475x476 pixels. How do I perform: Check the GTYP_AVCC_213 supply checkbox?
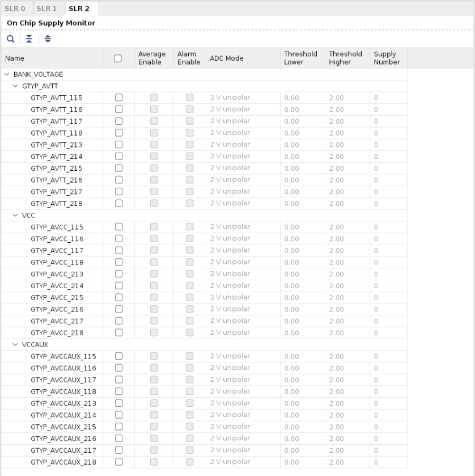click(x=119, y=274)
